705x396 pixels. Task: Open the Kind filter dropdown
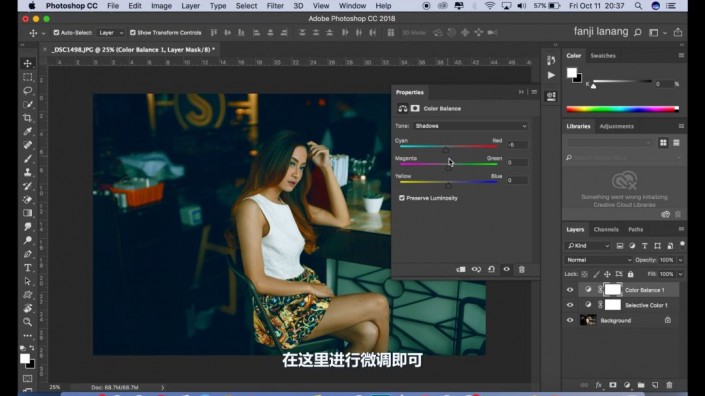588,246
